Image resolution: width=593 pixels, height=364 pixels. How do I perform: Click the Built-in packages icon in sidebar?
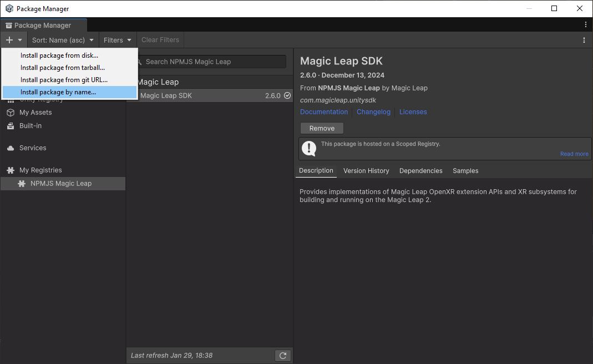pyautogui.click(x=11, y=125)
